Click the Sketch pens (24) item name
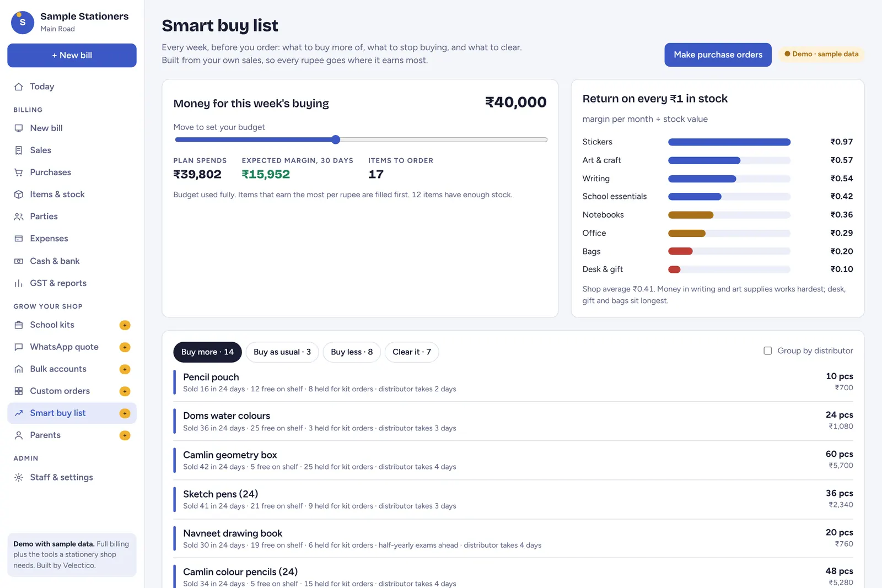882x588 pixels. [220, 494]
